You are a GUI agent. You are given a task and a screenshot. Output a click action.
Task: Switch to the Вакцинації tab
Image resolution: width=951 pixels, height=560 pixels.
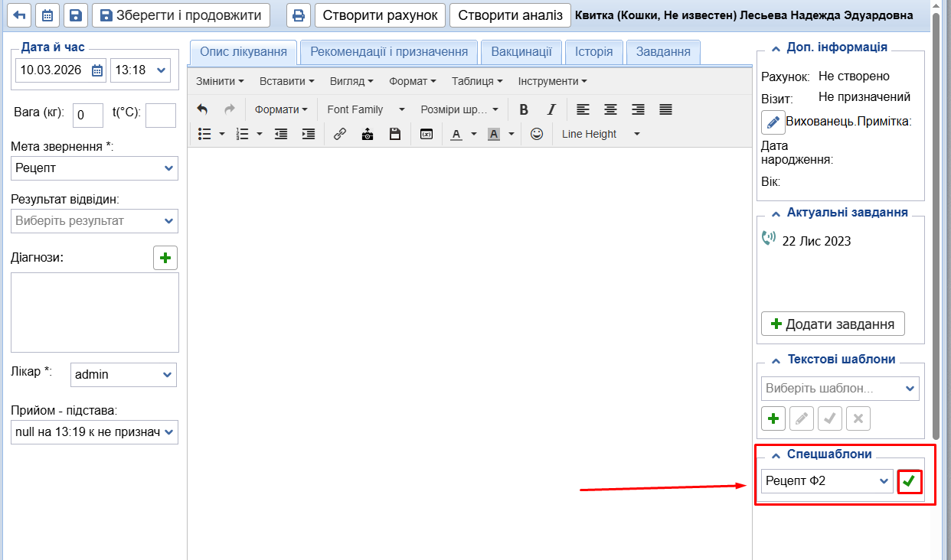(521, 52)
